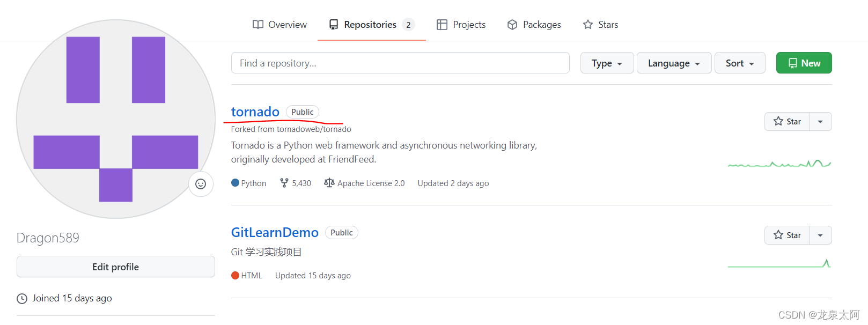Click the Public badge beside tornado
Image resolution: width=868 pixels, height=325 pixels.
pyautogui.click(x=303, y=112)
